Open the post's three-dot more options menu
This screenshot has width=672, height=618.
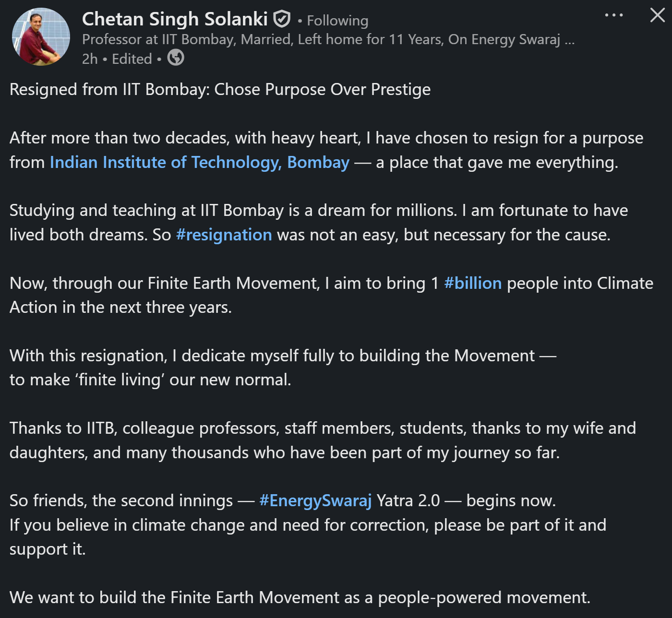(x=613, y=15)
